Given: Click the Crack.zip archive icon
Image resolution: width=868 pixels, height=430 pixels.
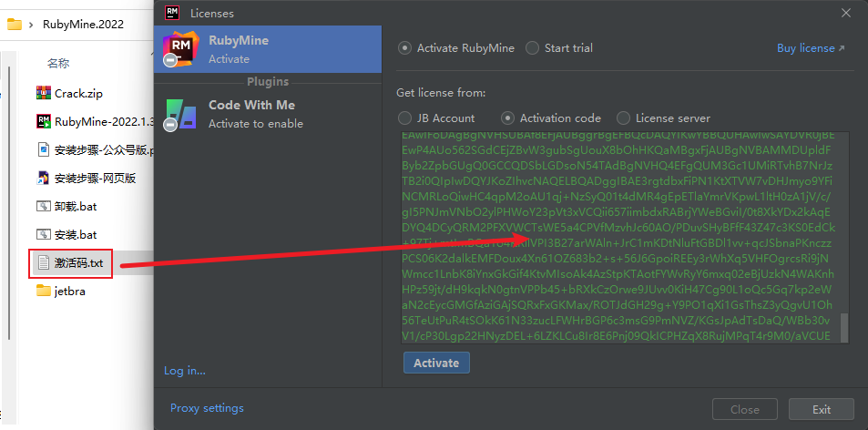Looking at the screenshot, I should tap(43, 93).
